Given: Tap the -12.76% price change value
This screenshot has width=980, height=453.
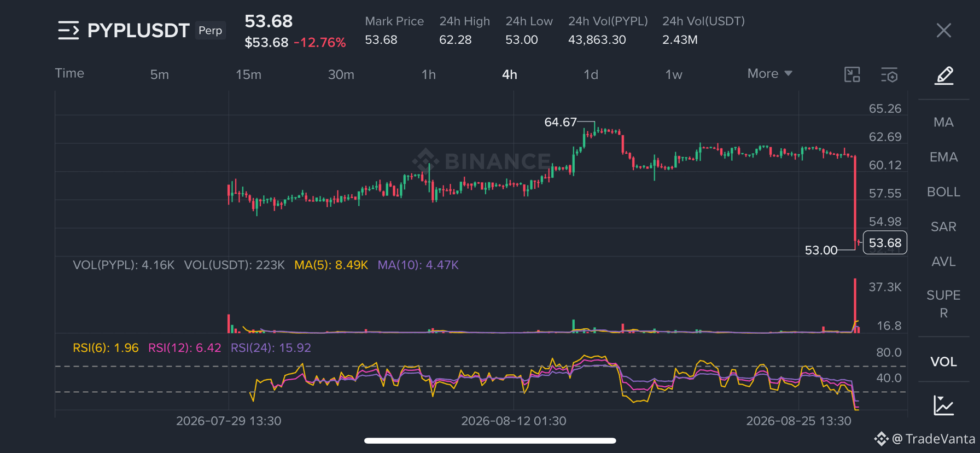Looking at the screenshot, I should (320, 43).
